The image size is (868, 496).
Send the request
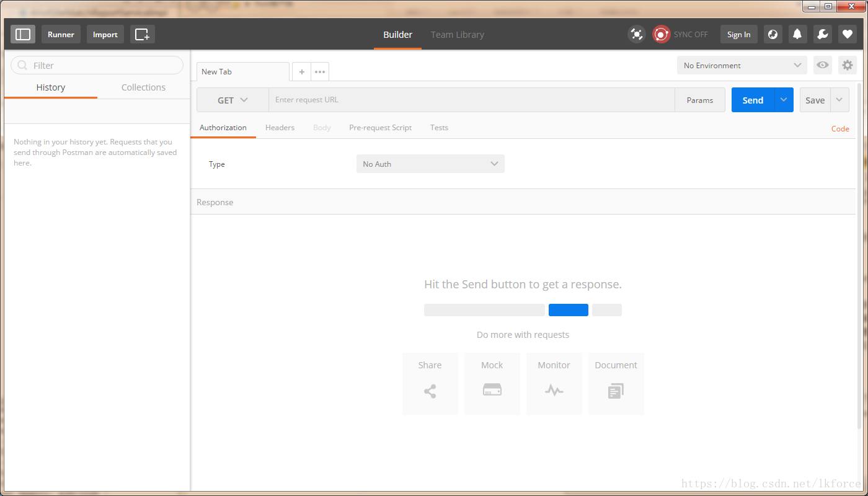click(x=753, y=100)
